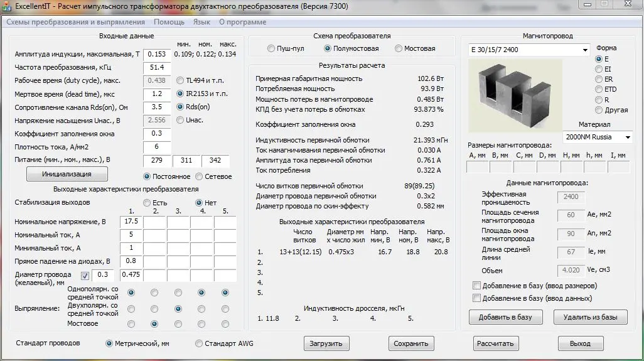Set output stabilization to Есть
The image size is (644, 361).
tap(155, 203)
